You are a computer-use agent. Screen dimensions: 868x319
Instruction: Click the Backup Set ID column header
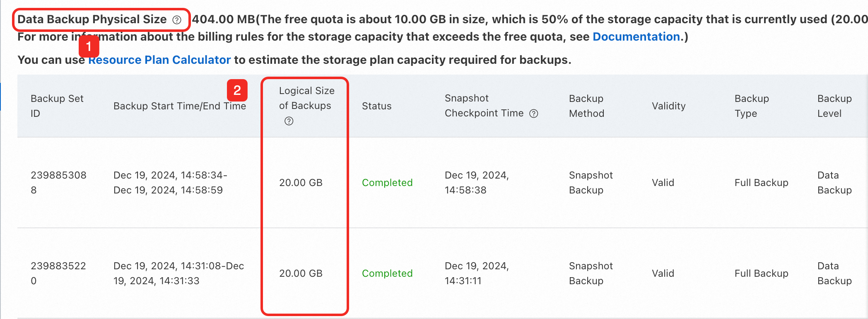point(57,106)
